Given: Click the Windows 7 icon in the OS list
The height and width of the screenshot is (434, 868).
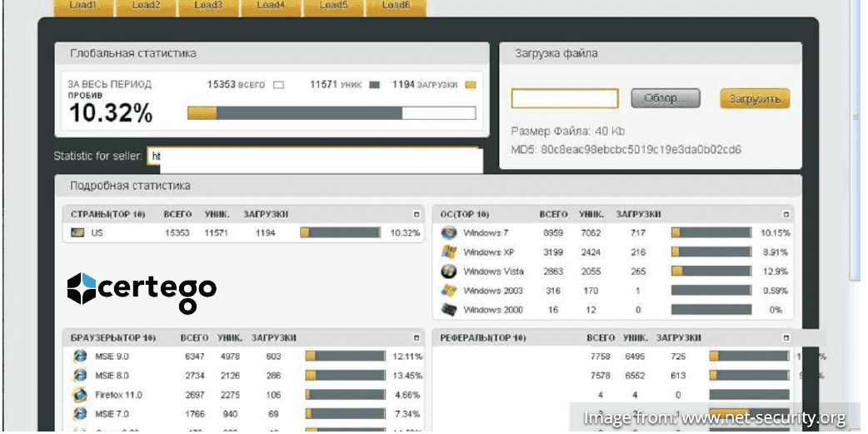Looking at the screenshot, I should point(450,233).
